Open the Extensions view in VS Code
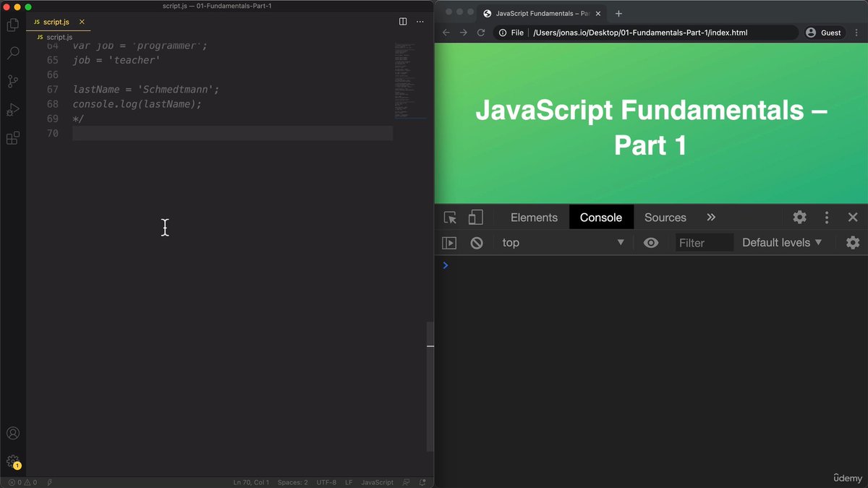Screen dimensions: 868x488 click(x=13, y=137)
